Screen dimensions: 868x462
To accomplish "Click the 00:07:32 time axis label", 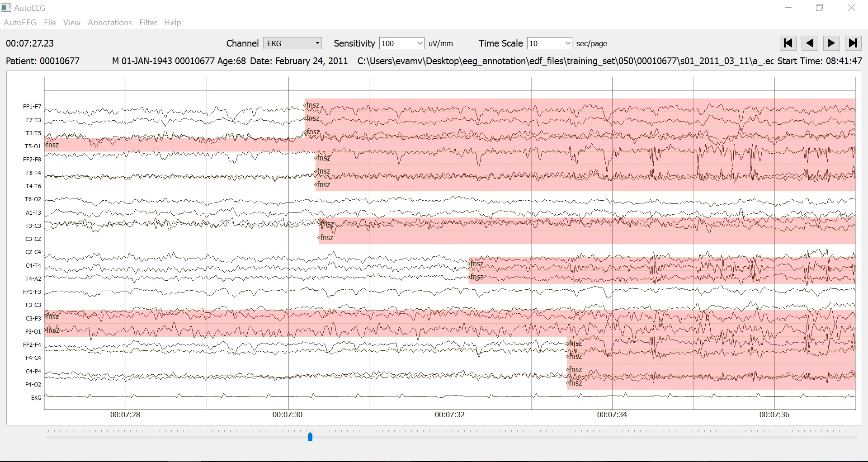I will click(450, 415).
